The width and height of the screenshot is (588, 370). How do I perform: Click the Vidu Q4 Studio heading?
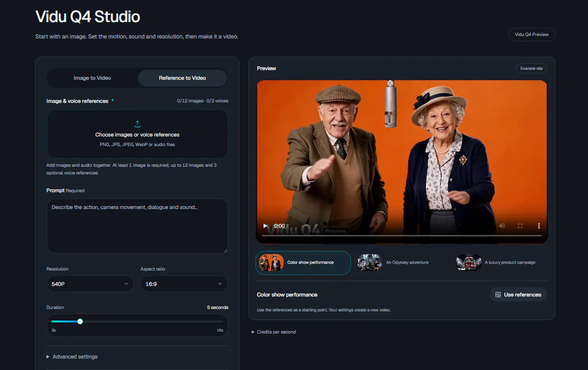[x=88, y=17]
